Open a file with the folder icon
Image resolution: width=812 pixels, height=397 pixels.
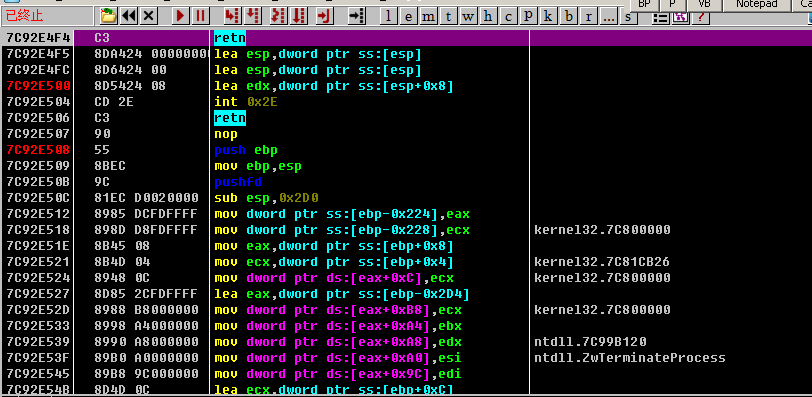(109, 16)
